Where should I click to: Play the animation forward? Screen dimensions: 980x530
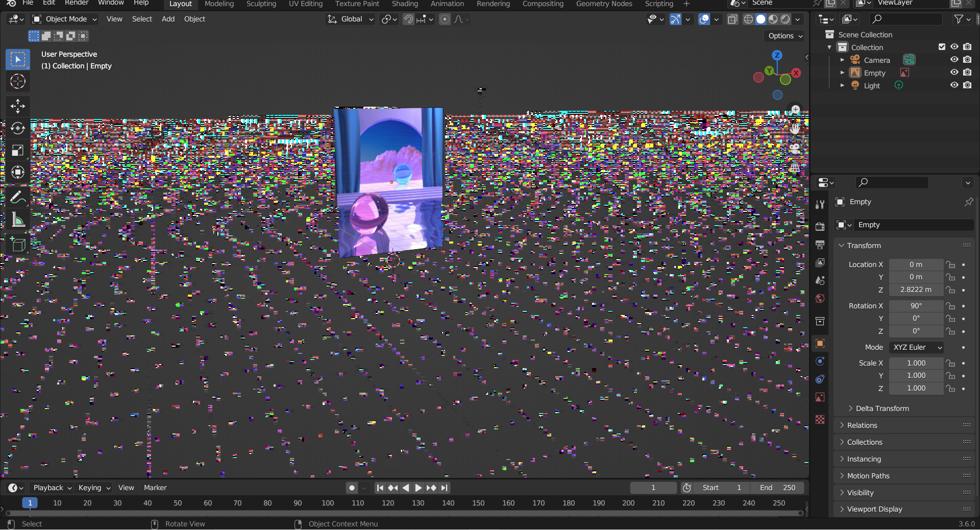click(x=418, y=488)
